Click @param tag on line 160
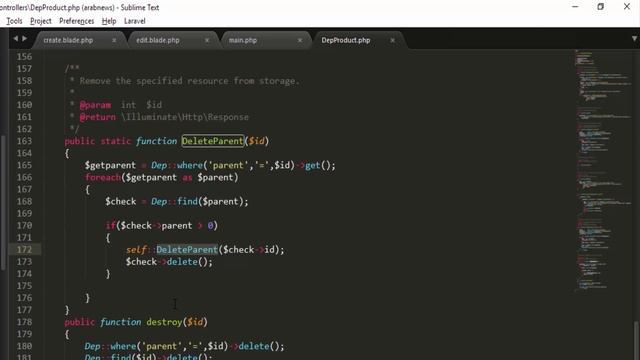640x360 pixels. click(x=95, y=105)
